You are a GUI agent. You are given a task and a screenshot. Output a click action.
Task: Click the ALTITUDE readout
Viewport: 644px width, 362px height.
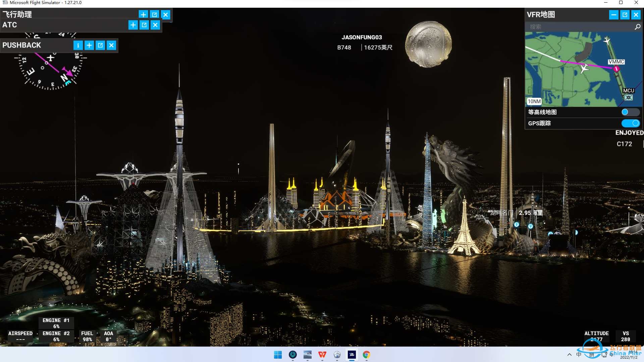(x=596, y=336)
